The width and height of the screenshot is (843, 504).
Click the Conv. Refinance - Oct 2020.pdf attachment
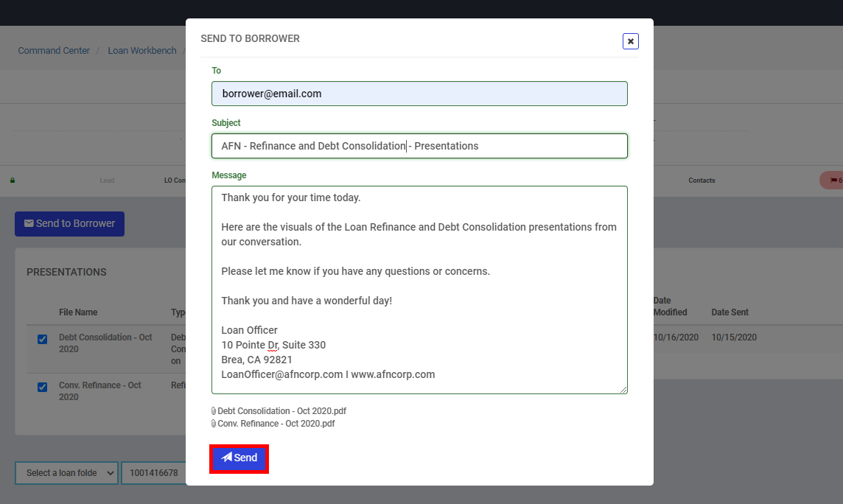276,424
